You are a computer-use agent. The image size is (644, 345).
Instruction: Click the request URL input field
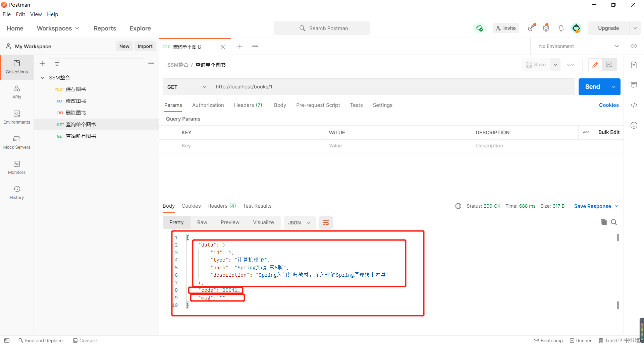point(392,87)
